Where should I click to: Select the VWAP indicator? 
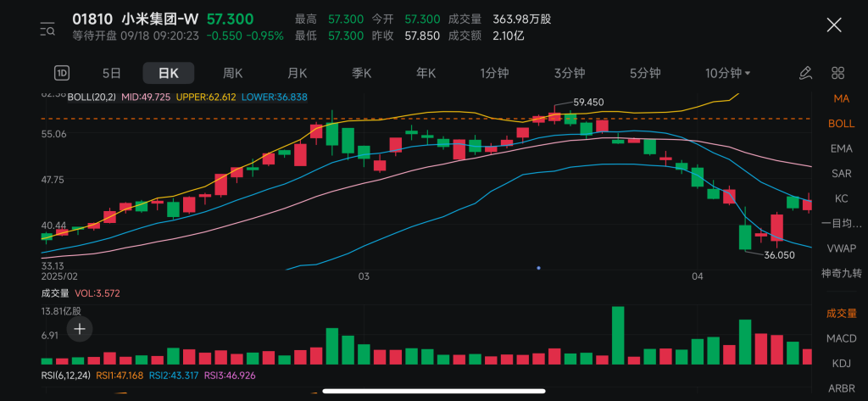(x=841, y=248)
